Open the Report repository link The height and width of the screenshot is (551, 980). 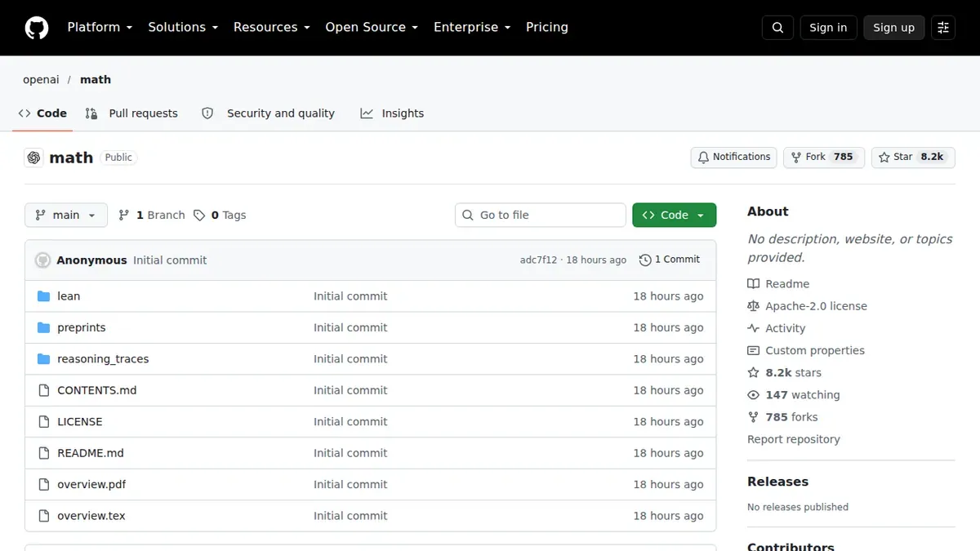[x=794, y=439]
